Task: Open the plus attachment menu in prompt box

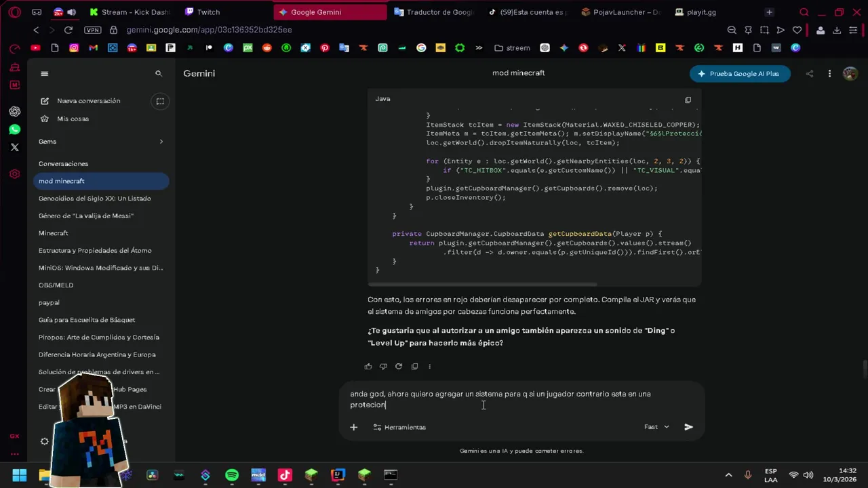Action: (x=353, y=427)
